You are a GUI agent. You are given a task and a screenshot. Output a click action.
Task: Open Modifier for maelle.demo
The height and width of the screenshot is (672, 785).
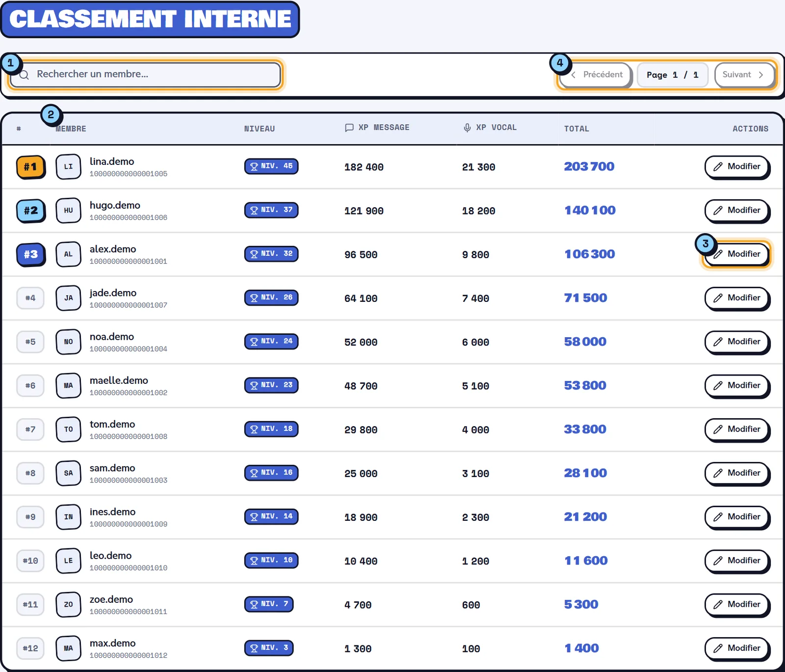[x=737, y=386]
